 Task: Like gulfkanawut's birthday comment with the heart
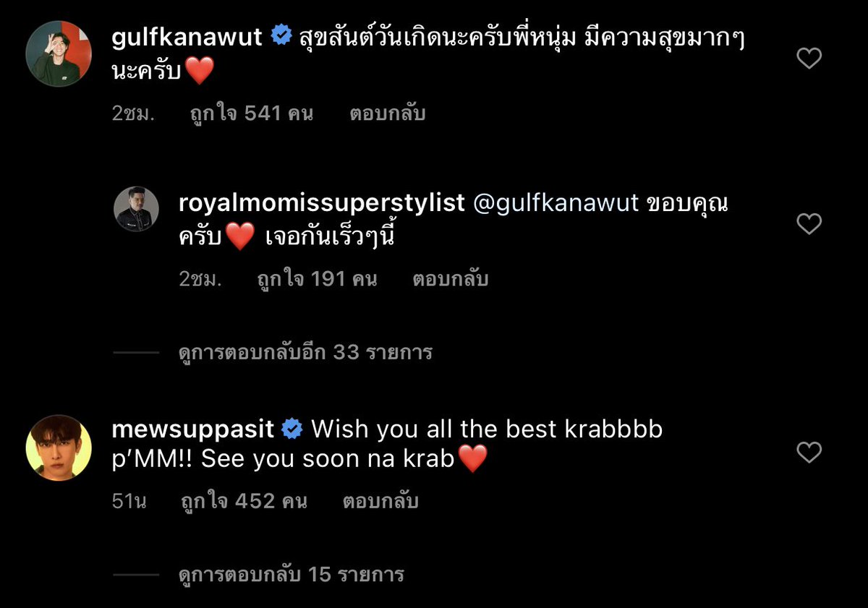(x=809, y=58)
